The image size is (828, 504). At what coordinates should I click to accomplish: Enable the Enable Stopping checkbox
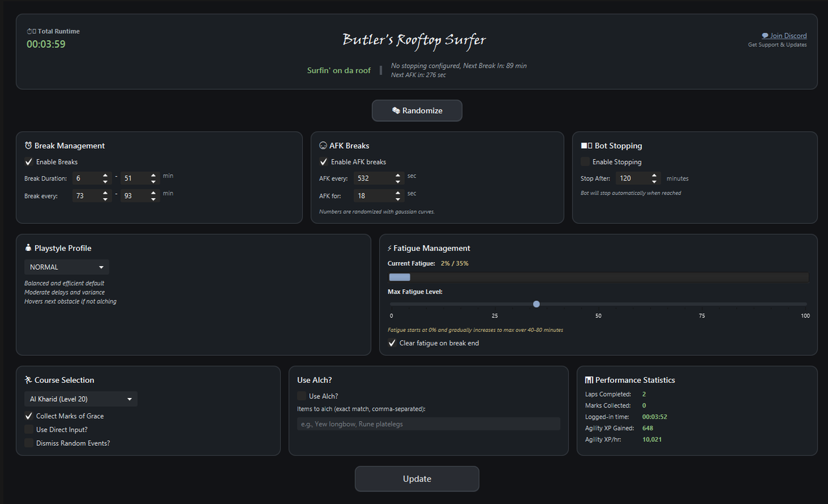pos(585,162)
